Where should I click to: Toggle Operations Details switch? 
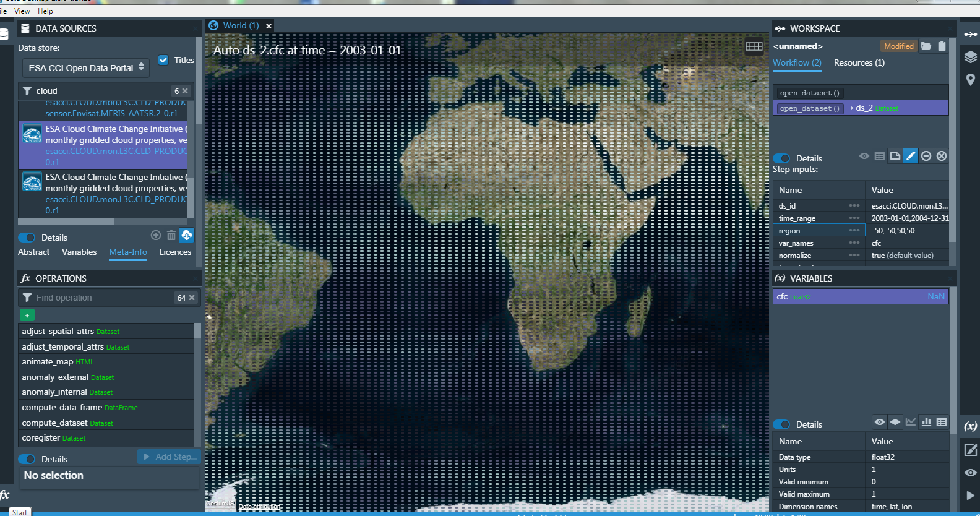point(27,459)
